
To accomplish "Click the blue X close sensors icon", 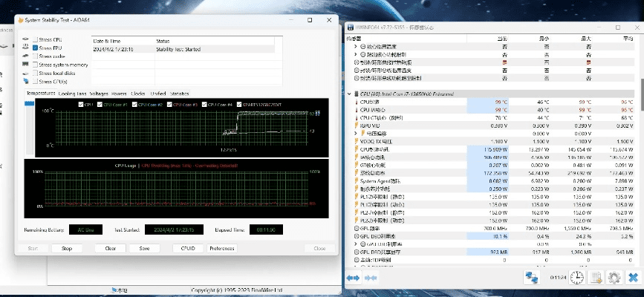I will [633, 277].
